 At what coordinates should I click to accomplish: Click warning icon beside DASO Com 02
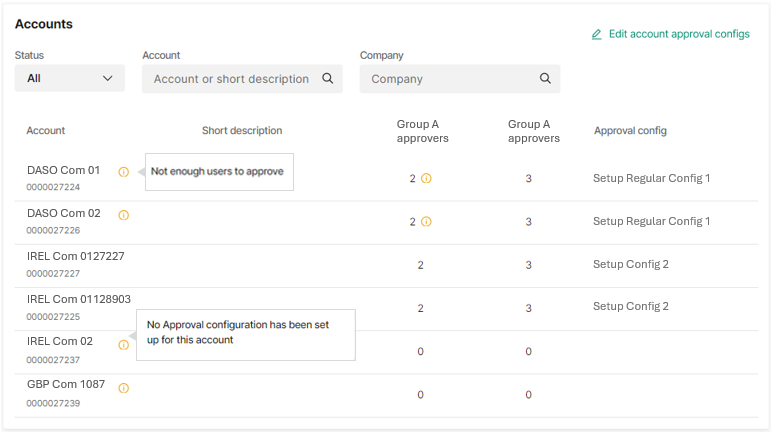point(124,215)
